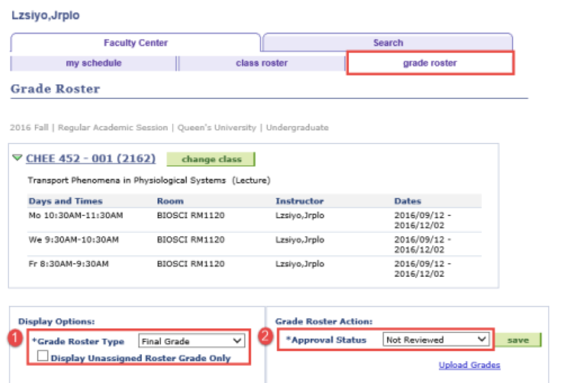Select the class roster tab
Screen dimensions: 588x383
[261, 63]
